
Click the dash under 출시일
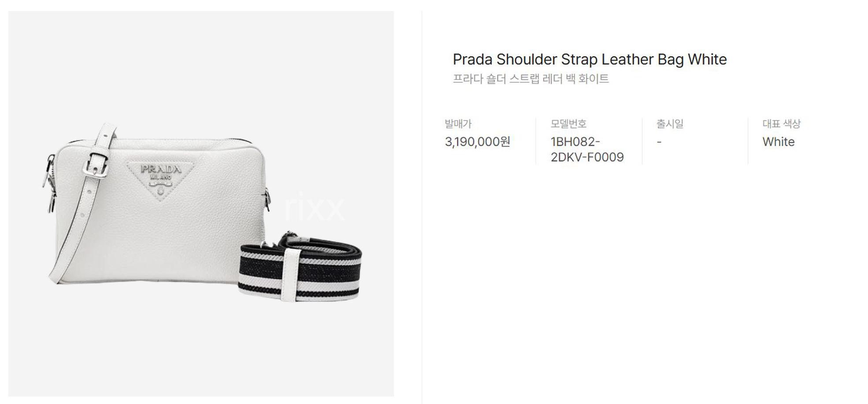click(659, 142)
